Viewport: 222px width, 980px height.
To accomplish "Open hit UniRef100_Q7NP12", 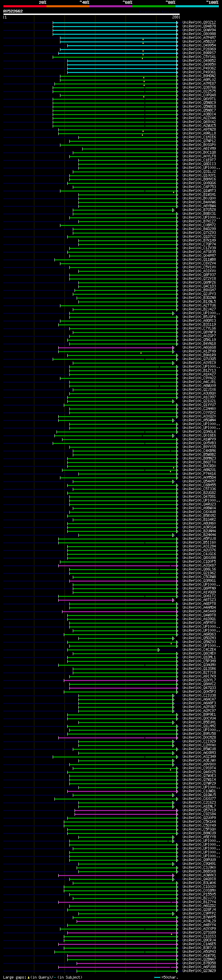I will pos(199,141).
